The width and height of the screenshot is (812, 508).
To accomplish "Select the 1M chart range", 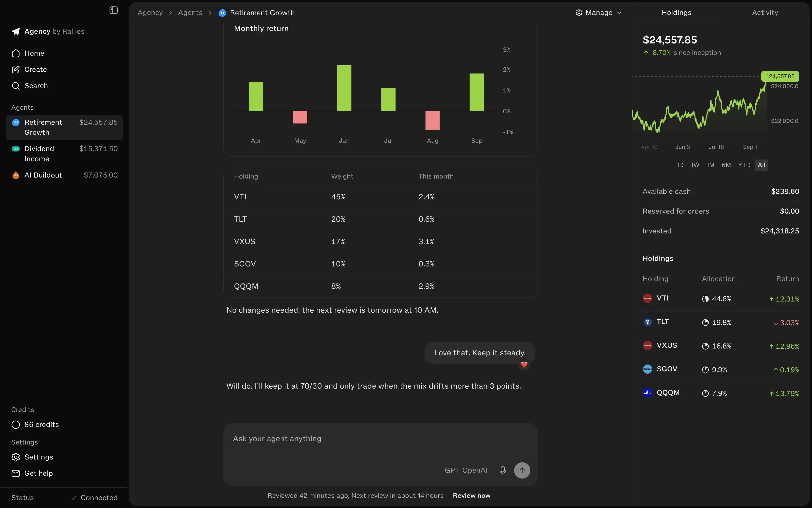I will (710, 165).
